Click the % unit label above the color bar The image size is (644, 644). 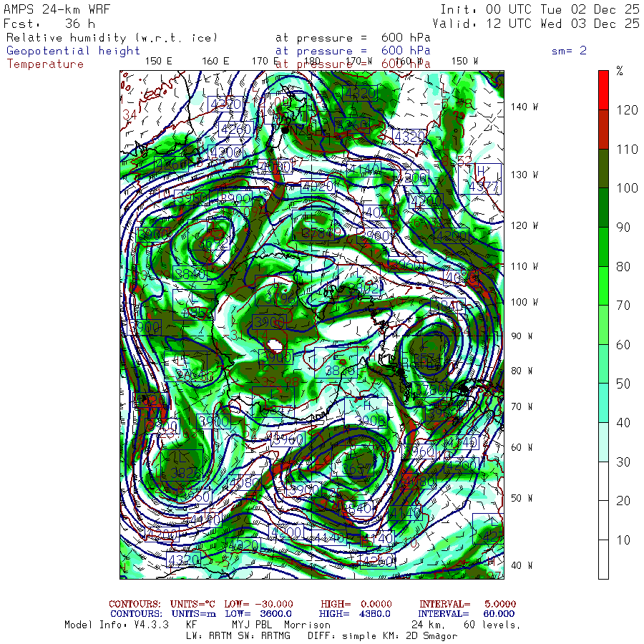point(620,70)
